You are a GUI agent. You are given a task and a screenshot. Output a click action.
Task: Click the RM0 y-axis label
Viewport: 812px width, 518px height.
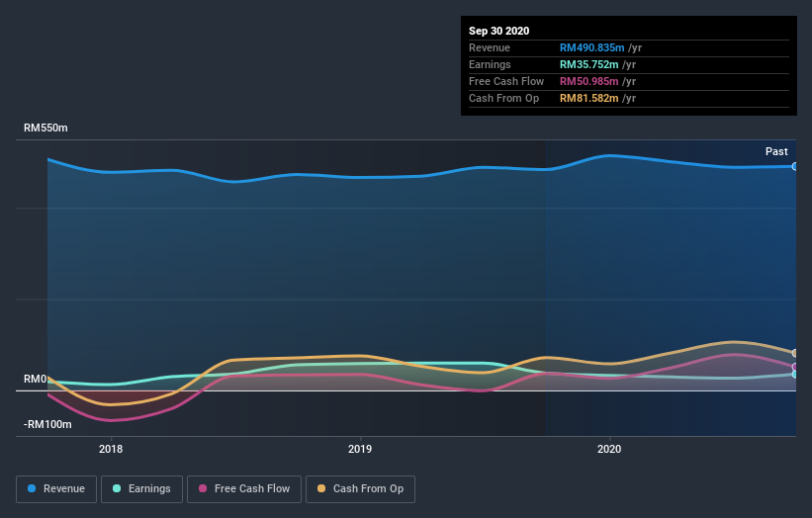[x=36, y=379]
